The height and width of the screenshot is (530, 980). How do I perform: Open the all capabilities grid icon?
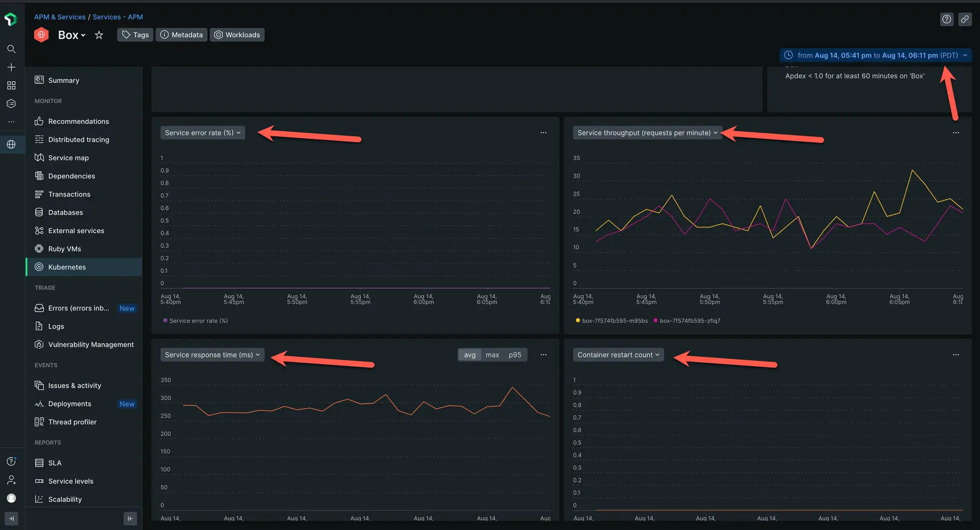pyautogui.click(x=11, y=85)
